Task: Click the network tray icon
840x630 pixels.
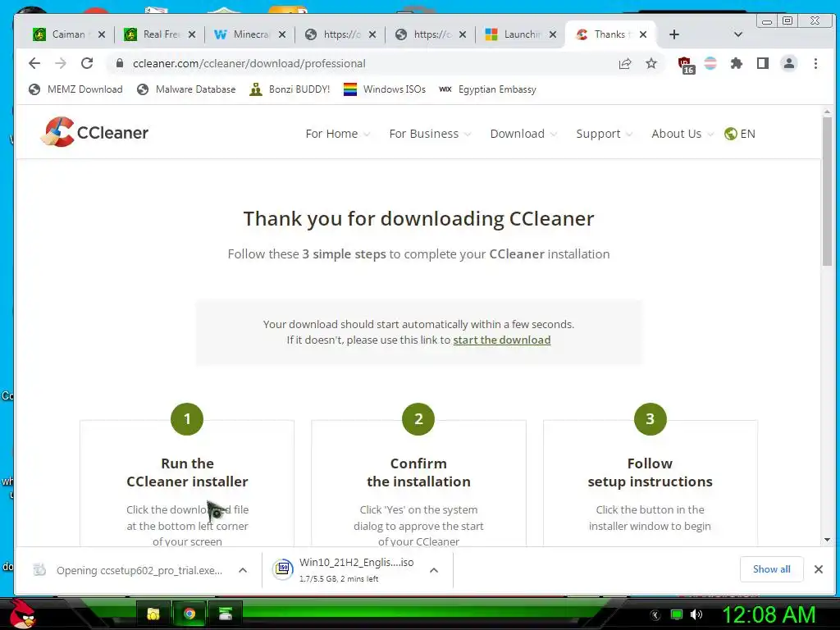Action: pos(677,614)
